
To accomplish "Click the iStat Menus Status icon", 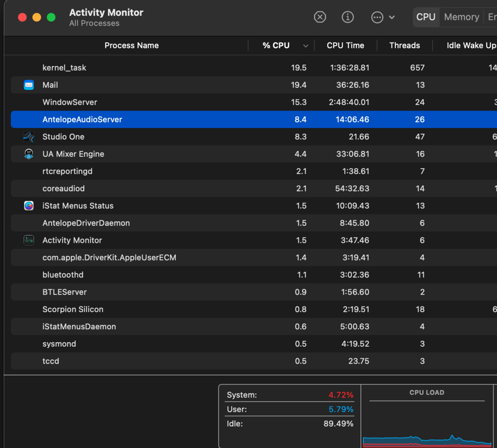I will click(x=29, y=206).
